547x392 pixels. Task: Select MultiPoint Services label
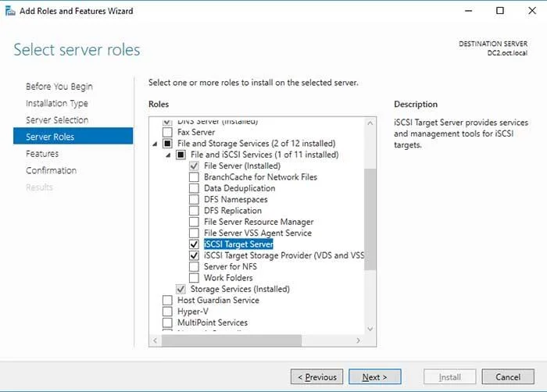[213, 323]
